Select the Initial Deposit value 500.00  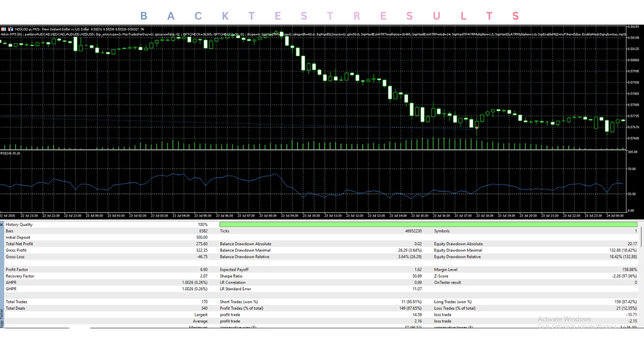click(x=202, y=237)
